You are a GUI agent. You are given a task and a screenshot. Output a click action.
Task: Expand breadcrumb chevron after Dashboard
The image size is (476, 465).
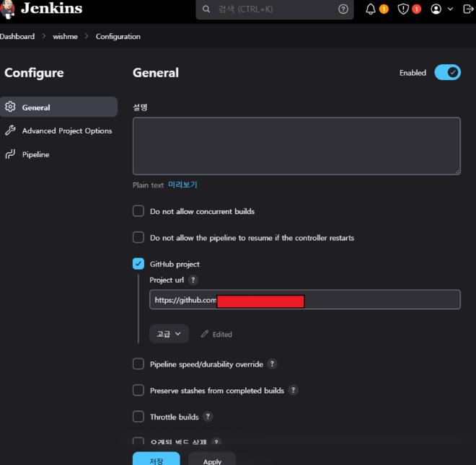pyautogui.click(x=44, y=36)
